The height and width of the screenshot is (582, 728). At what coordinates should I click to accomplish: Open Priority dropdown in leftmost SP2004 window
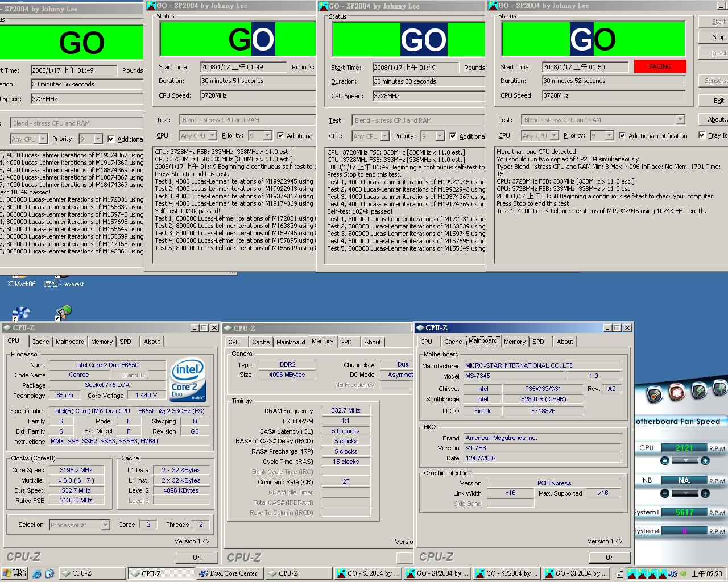(98, 139)
